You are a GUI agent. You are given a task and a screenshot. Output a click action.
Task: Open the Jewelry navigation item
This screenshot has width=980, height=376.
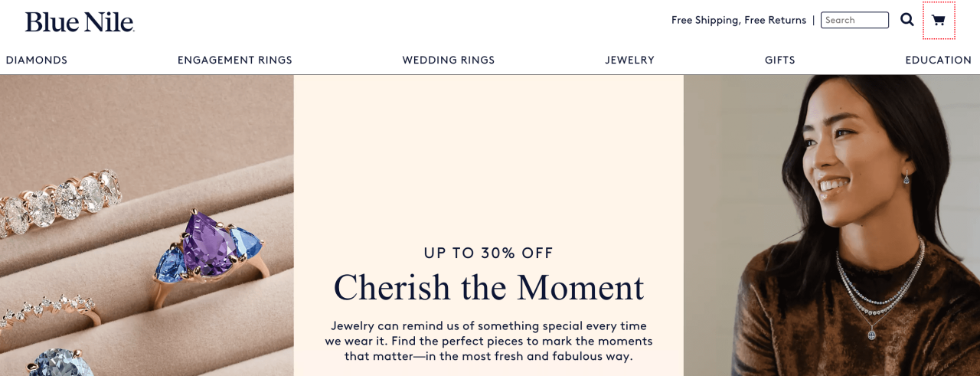pos(629,60)
